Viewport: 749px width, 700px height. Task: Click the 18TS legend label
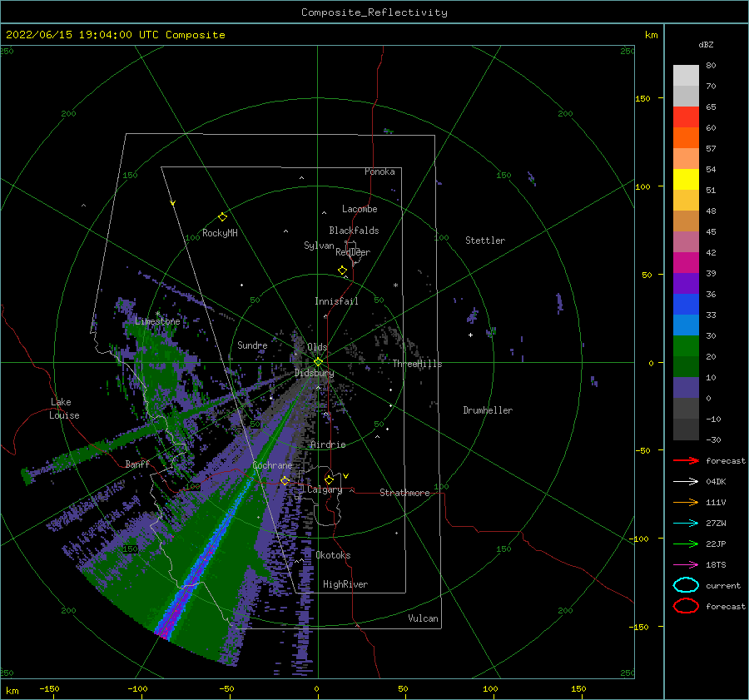coord(716,565)
